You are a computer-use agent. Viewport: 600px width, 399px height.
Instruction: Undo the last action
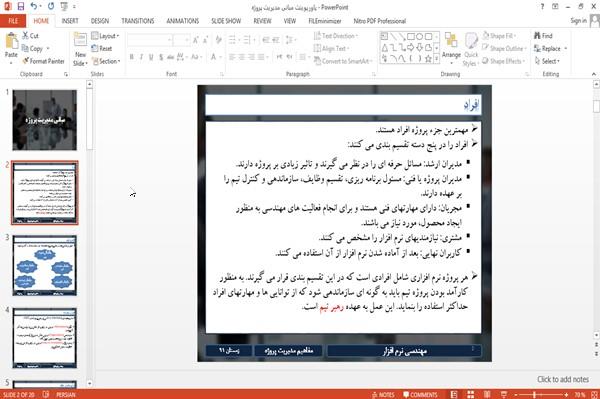pos(34,7)
